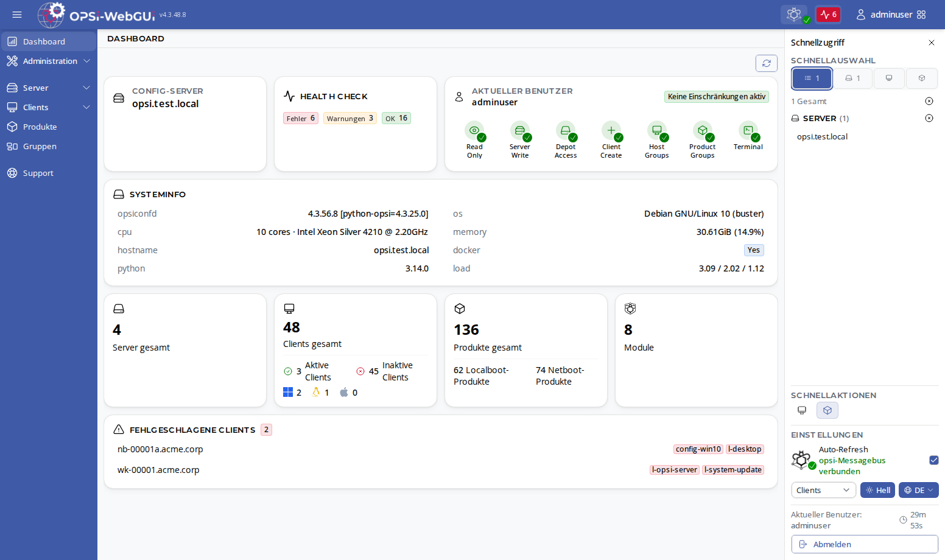
Task: Toggle the Auto-Refresh checkbox
Action: point(934,460)
